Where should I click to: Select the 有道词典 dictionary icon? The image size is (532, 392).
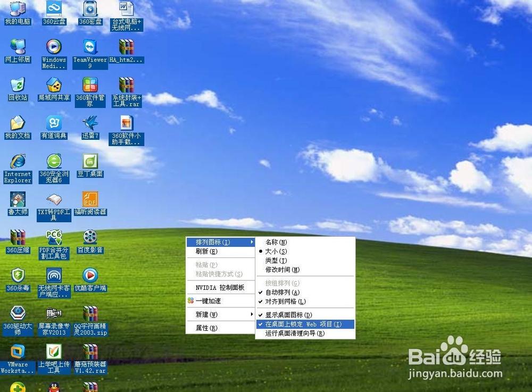54,126
